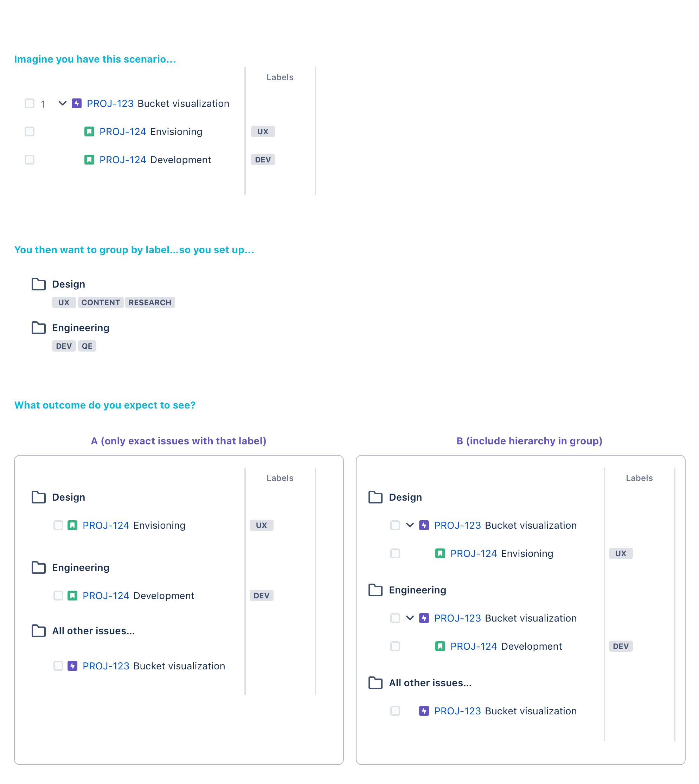This screenshot has height=784, width=699.
Task: Check the box for row 1 Bucket visualization
Action: 30,103
